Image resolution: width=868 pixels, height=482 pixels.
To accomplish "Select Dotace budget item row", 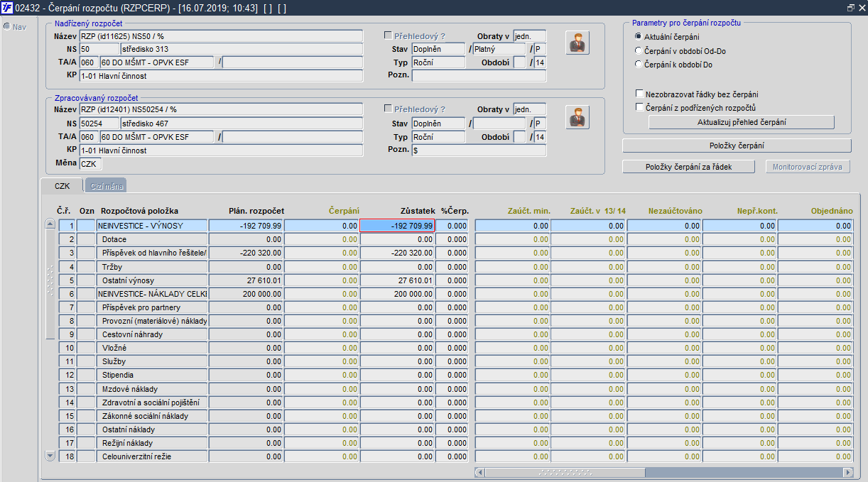I will (152, 239).
